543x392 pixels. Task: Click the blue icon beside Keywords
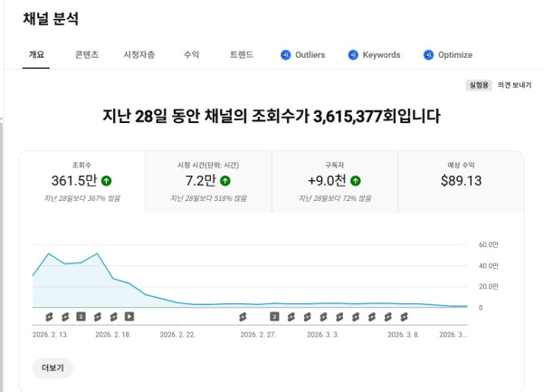click(353, 55)
